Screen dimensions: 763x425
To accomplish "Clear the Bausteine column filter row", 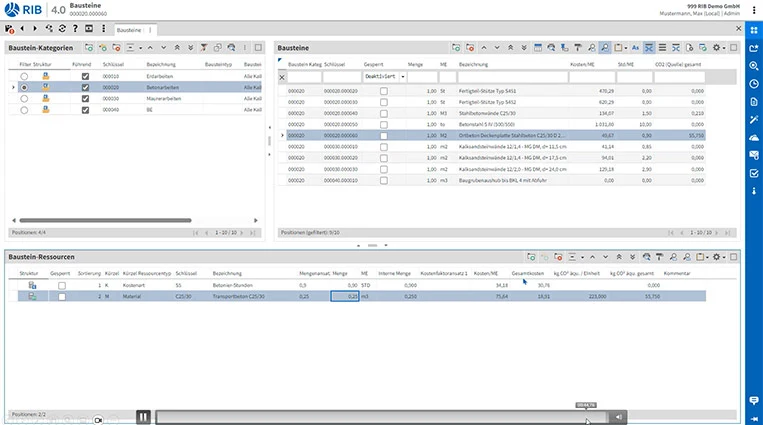I will coord(282,77).
